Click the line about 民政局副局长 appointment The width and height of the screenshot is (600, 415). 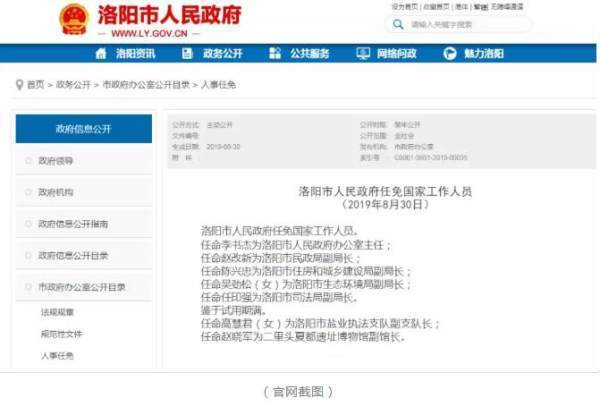click(280, 258)
